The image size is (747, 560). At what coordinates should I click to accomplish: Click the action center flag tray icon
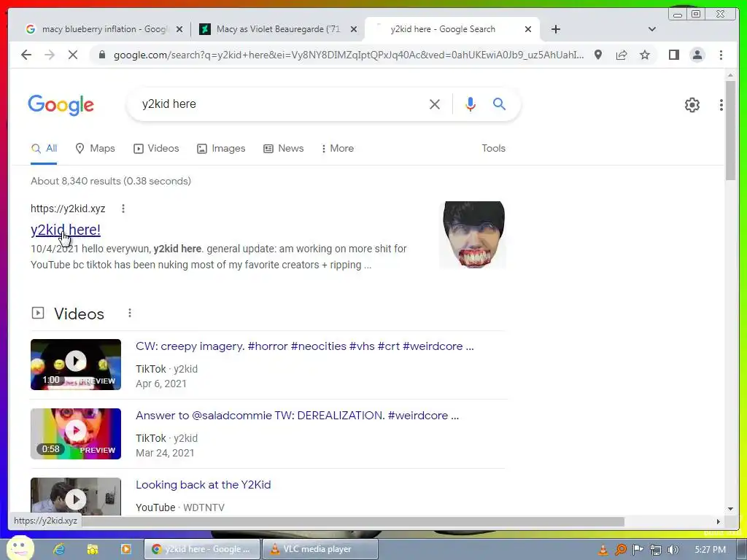(x=638, y=550)
